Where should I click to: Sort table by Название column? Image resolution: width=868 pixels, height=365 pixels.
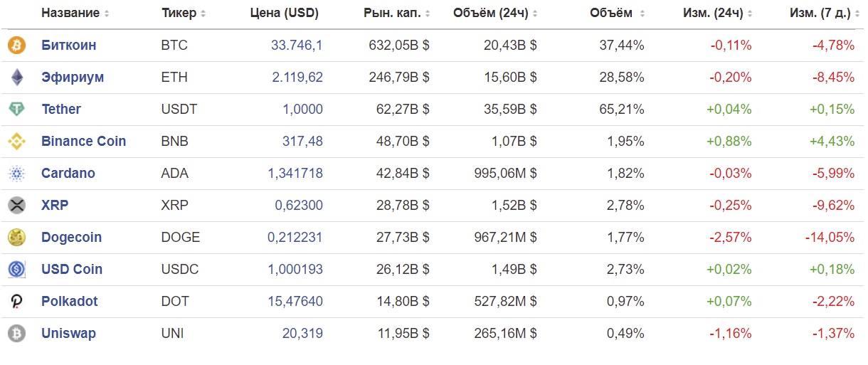75,14
